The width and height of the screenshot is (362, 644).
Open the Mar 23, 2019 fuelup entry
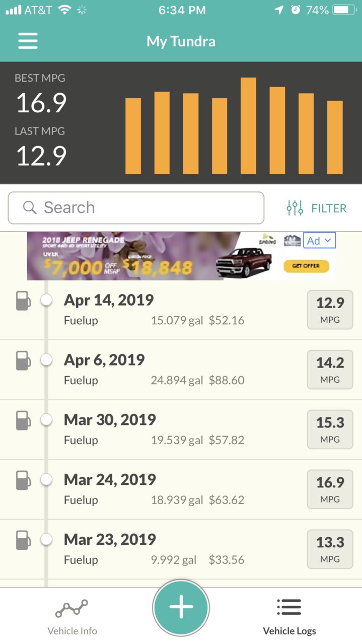click(x=181, y=549)
